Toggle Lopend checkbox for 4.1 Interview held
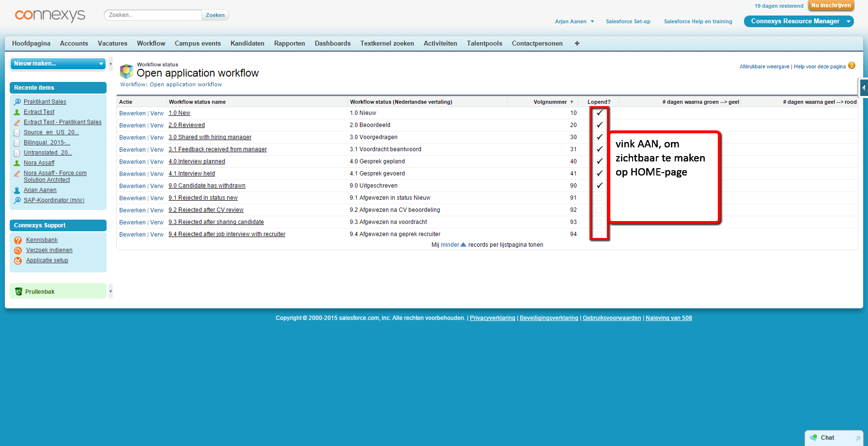Viewport: 868px width, 446px height. (x=599, y=174)
